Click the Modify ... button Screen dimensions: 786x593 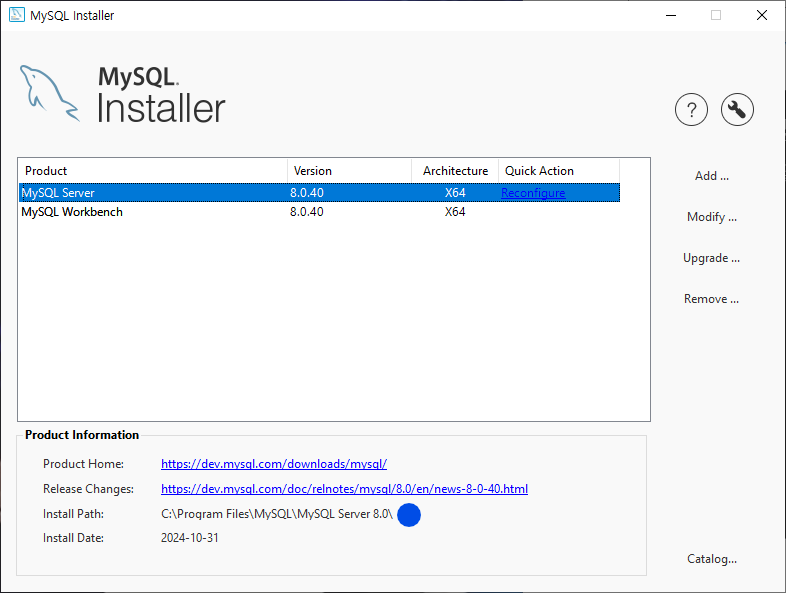712,217
